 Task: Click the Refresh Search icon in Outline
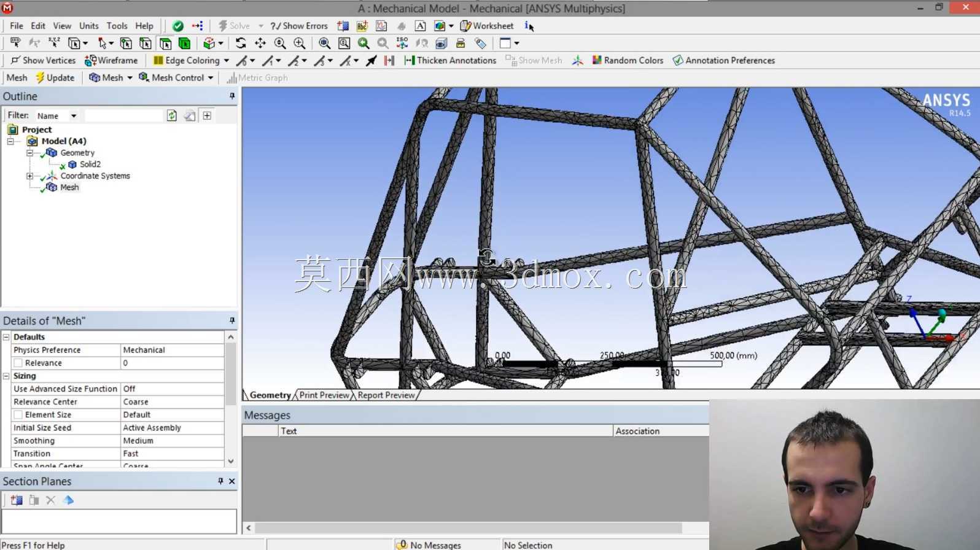pos(172,115)
